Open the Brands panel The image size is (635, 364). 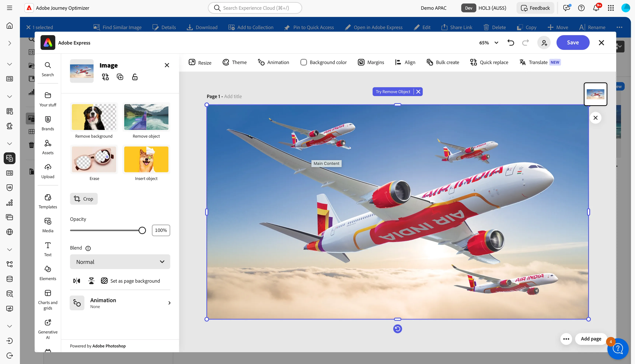point(48,123)
